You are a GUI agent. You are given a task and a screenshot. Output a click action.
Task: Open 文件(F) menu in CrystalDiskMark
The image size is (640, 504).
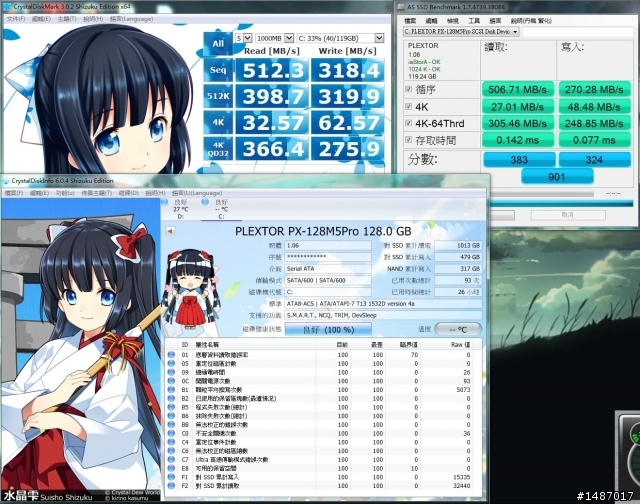(x=16, y=19)
